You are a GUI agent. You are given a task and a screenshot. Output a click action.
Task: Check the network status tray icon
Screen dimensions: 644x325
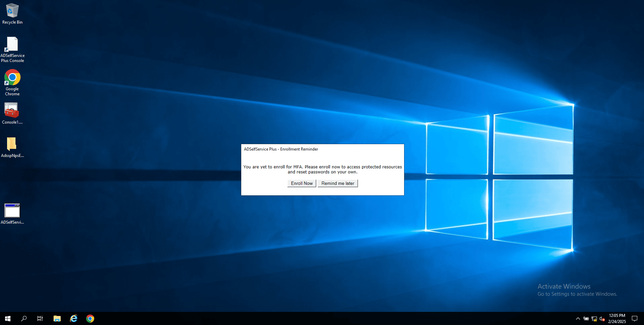click(x=594, y=319)
